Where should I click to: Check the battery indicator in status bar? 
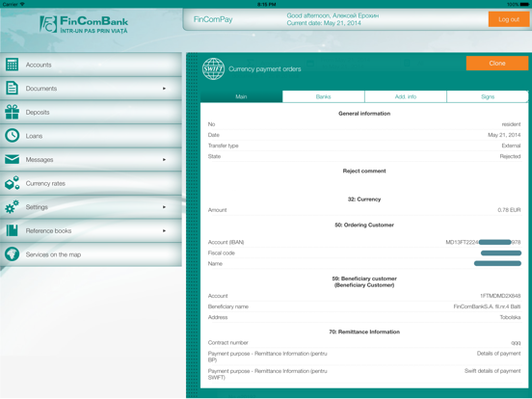(524, 4)
